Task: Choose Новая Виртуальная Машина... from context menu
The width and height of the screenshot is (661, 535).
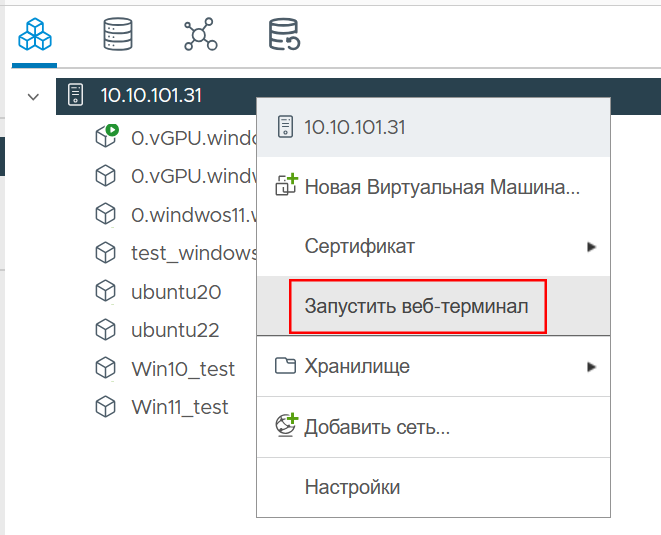Action: (433, 186)
